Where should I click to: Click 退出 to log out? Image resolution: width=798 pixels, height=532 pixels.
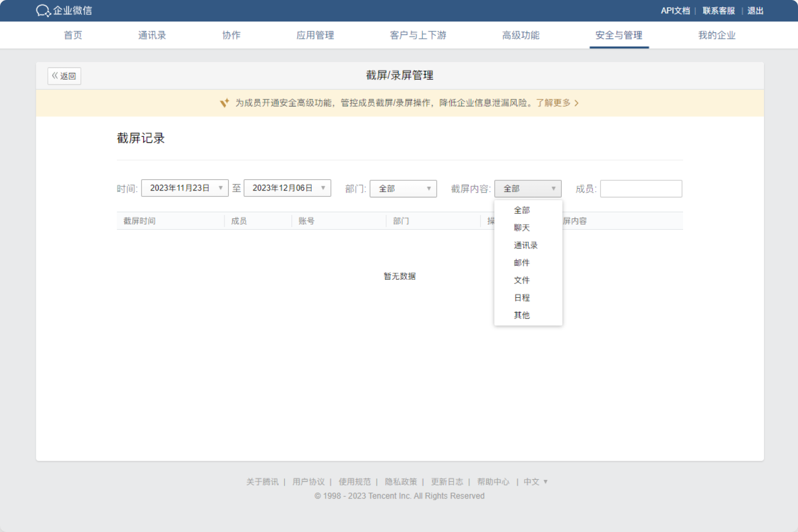[x=755, y=11]
